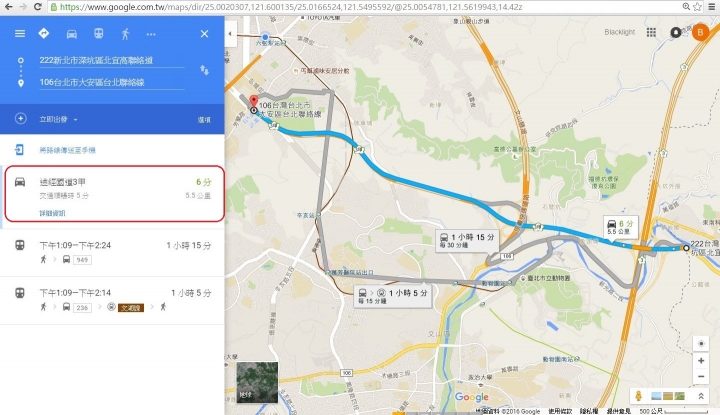Viewport: 720px width, 415px height.
Task: Send the route to phone link
Action: coord(67,150)
